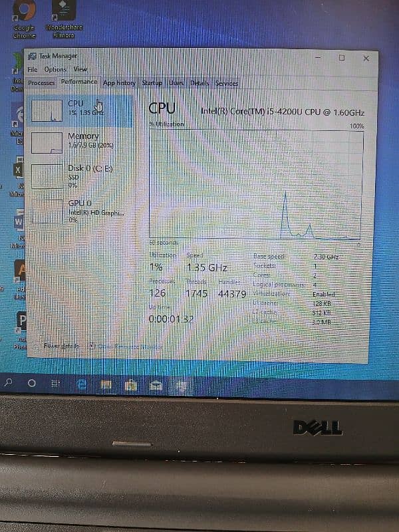
Task: Maximize the Task Manager window
Action: (x=342, y=58)
